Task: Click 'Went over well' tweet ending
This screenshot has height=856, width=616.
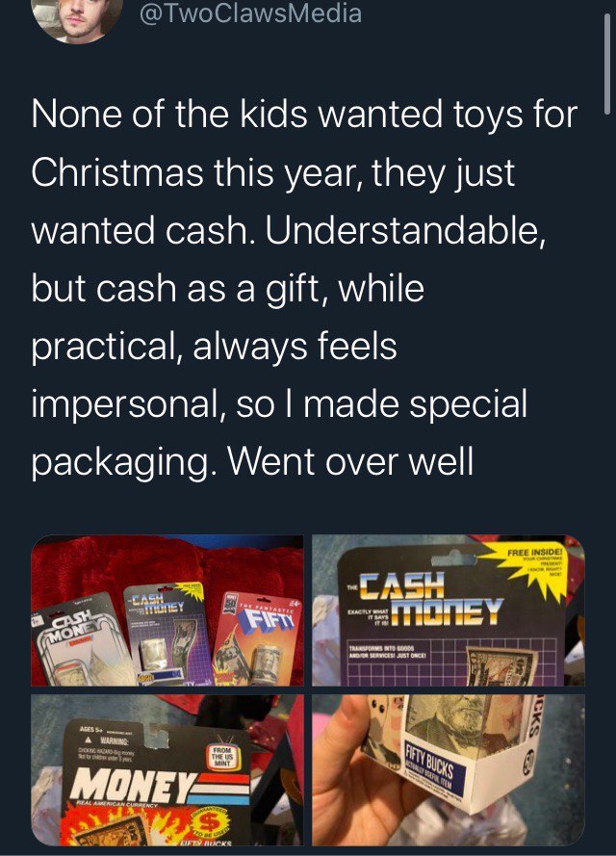Action: [349, 462]
